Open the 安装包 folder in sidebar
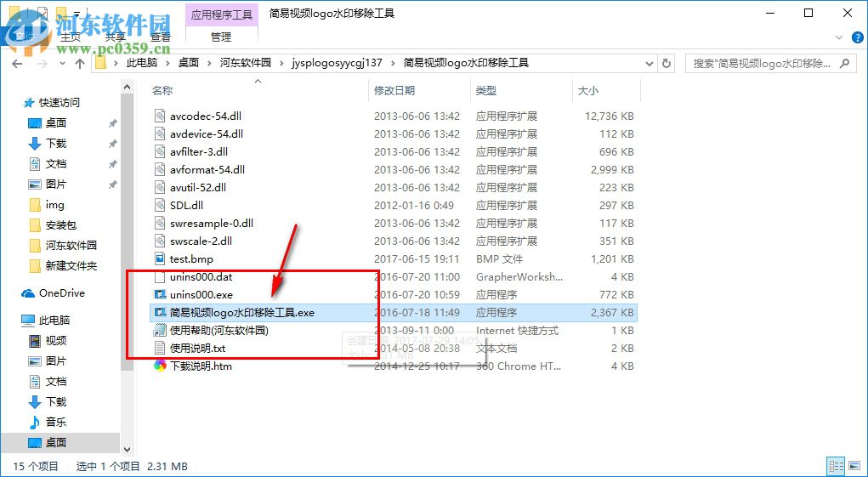The width and height of the screenshot is (868, 477). click(x=53, y=225)
